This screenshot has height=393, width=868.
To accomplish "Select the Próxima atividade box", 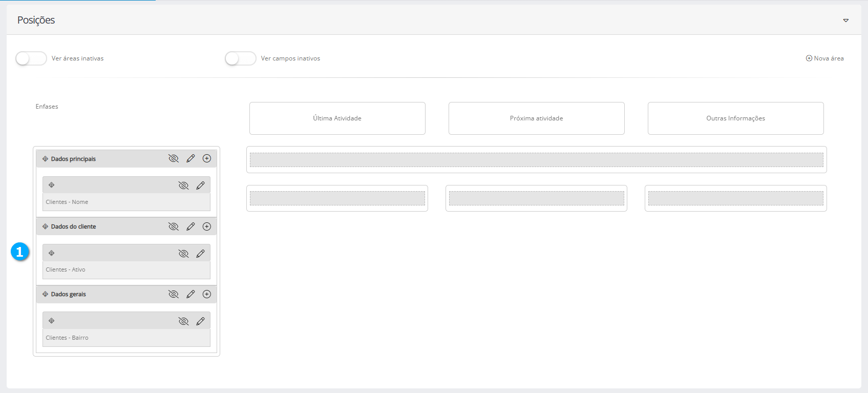I will (x=536, y=118).
